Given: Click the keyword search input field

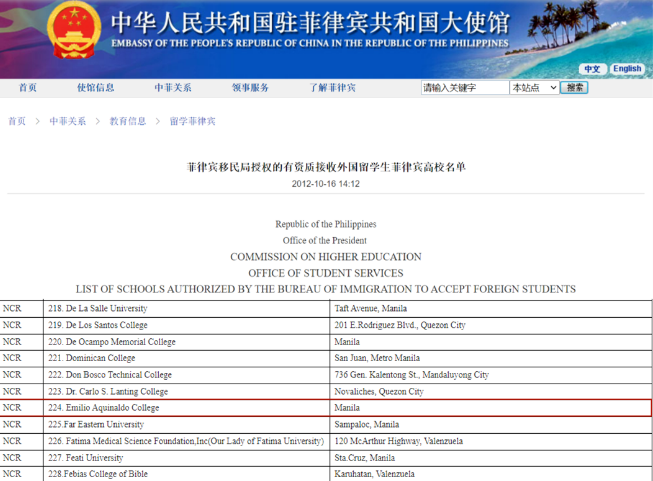Looking at the screenshot, I should [x=463, y=88].
